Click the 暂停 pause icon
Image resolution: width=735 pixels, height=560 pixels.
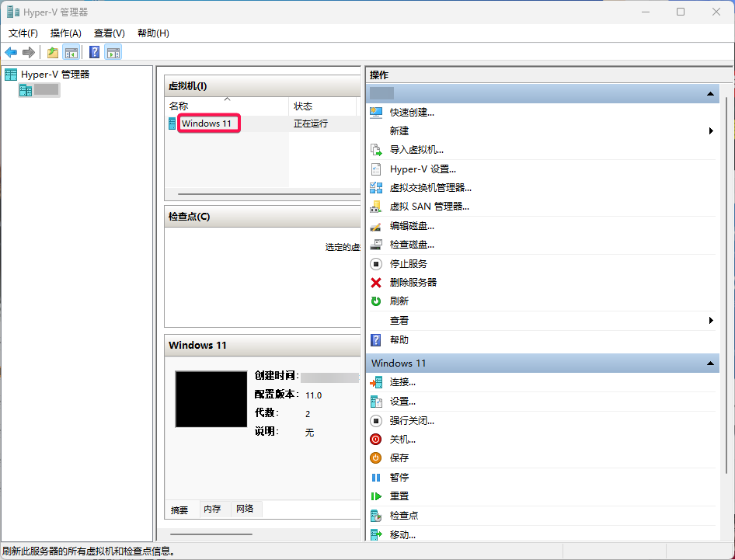(x=377, y=477)
